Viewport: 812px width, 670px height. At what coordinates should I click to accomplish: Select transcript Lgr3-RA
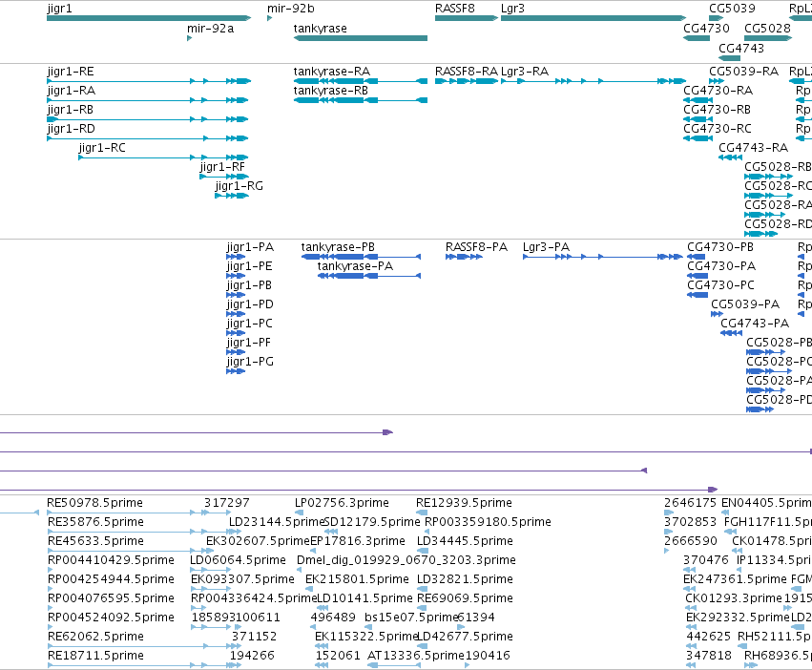coord(593,81)
